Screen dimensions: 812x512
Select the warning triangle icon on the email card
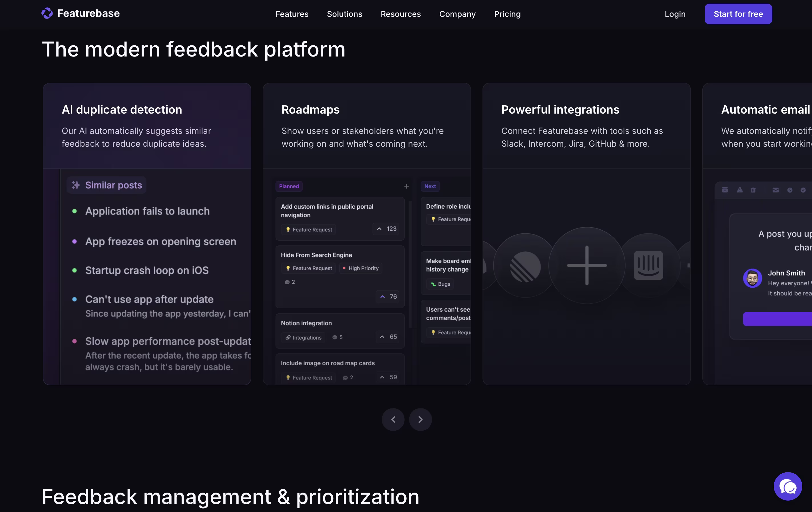tap(740, 190)
